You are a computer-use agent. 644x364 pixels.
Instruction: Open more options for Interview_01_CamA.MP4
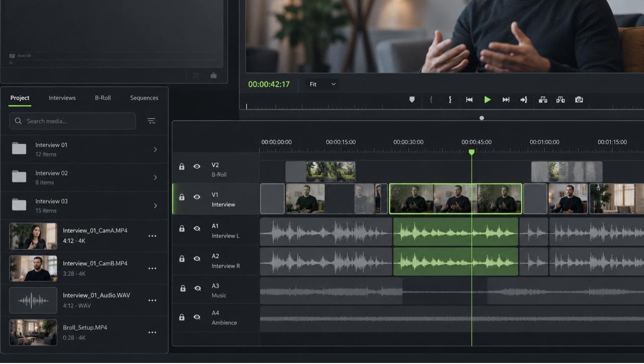152,236
